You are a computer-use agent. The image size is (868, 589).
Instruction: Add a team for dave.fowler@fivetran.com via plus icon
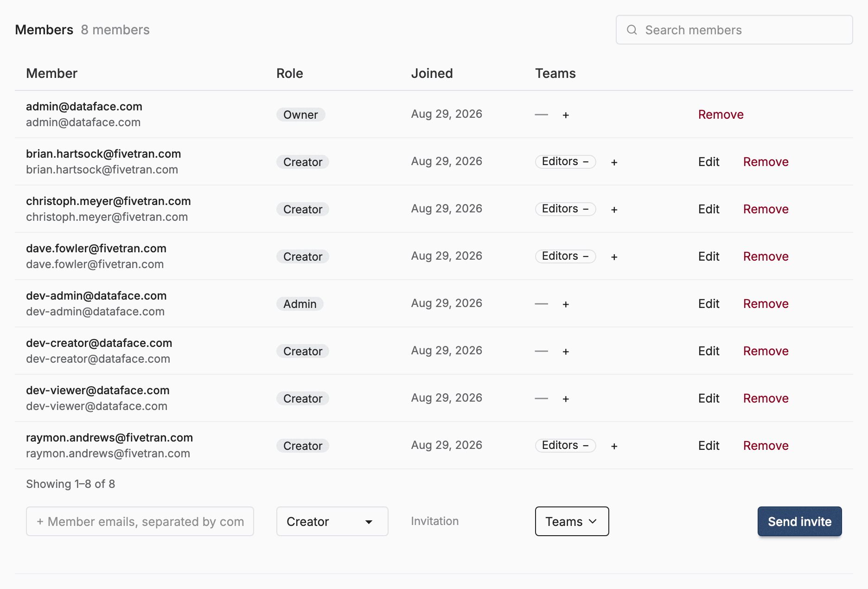coord(614,257)
